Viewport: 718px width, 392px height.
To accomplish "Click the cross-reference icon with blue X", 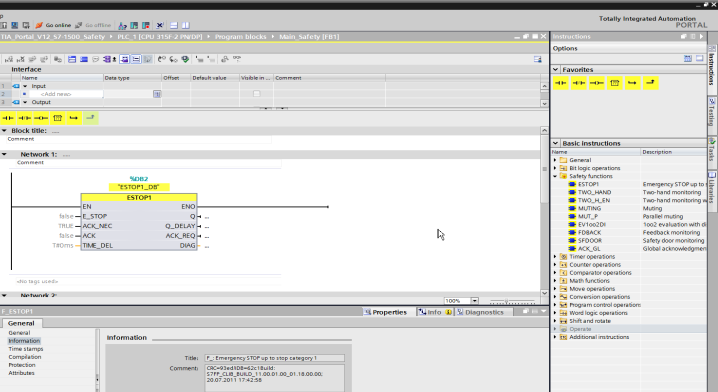I will point(160,25).
